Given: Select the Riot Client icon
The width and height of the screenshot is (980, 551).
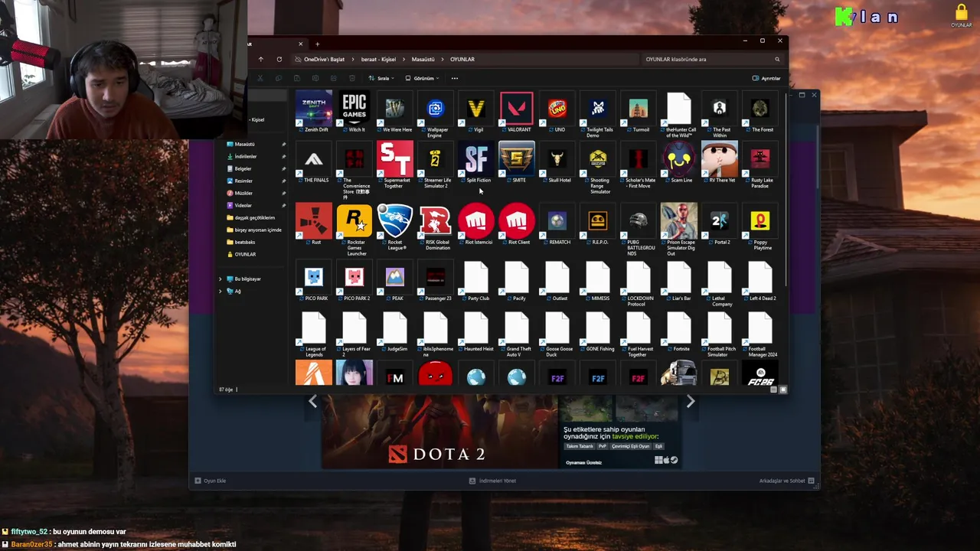Looking at the screenshot, I should click(x=517, y=224).
